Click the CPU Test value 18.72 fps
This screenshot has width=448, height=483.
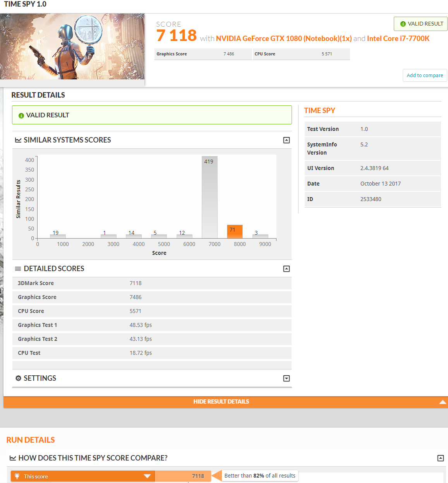pos(141,353)
